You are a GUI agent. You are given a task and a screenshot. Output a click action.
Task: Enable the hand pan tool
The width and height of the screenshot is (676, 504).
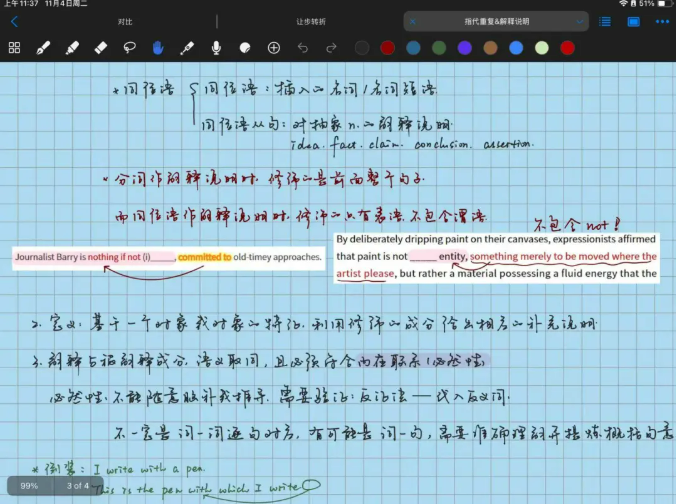(x=158, y=47)
